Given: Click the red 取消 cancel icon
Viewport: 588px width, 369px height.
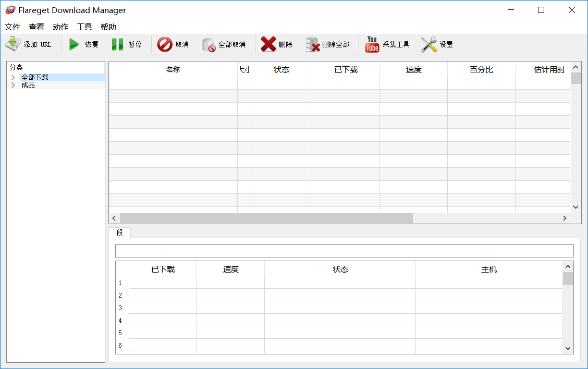Looking at the screenshot, I should pos(165,44).
